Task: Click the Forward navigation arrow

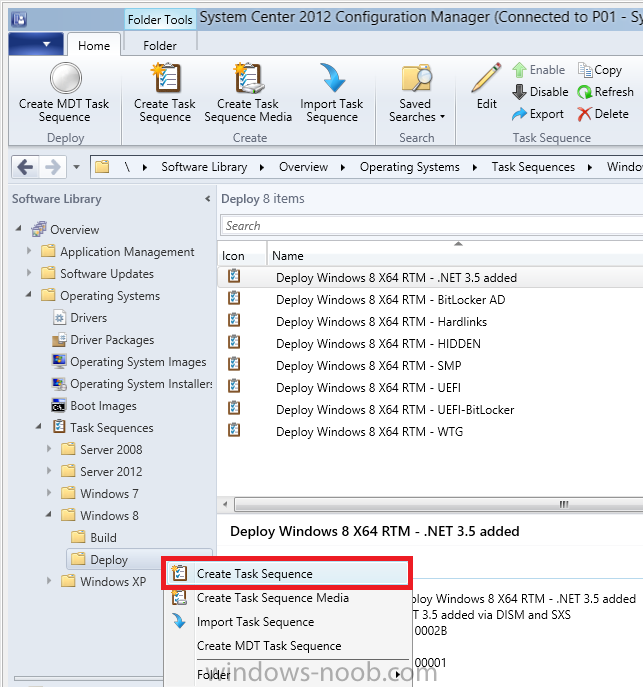Action: pos(53,167)
